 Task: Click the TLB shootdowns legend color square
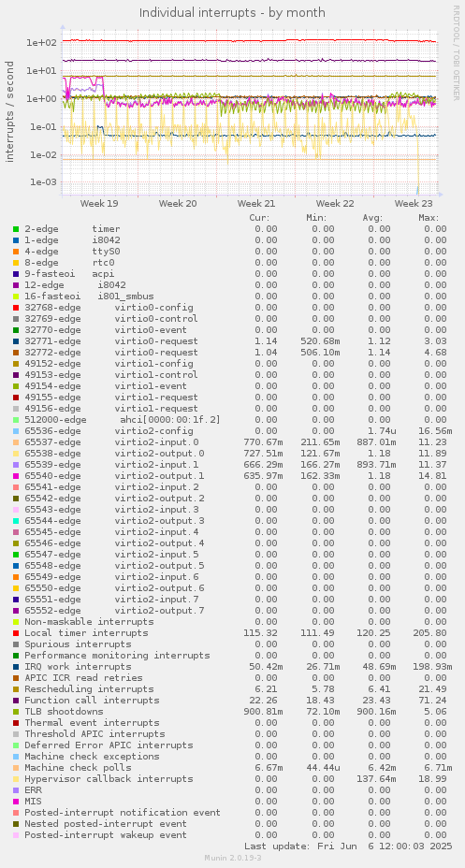(x=16, y=712)
